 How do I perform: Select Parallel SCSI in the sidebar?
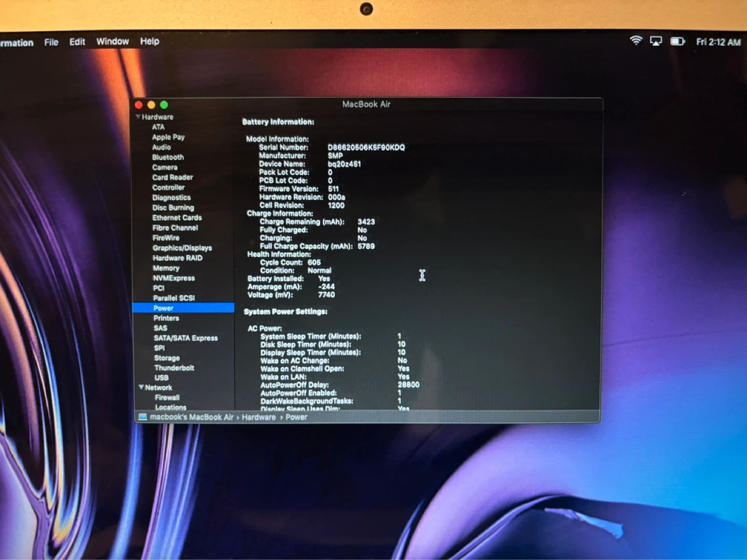click(174, 298)
